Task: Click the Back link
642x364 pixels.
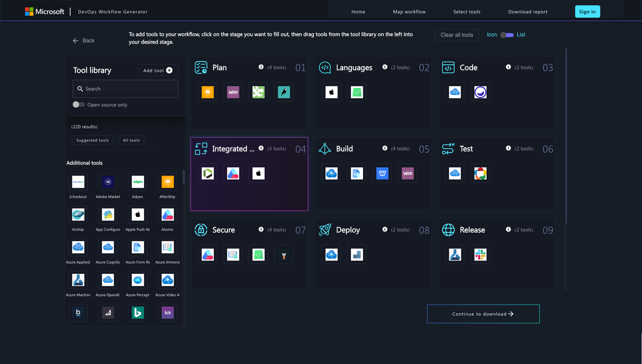Action: 84,41
